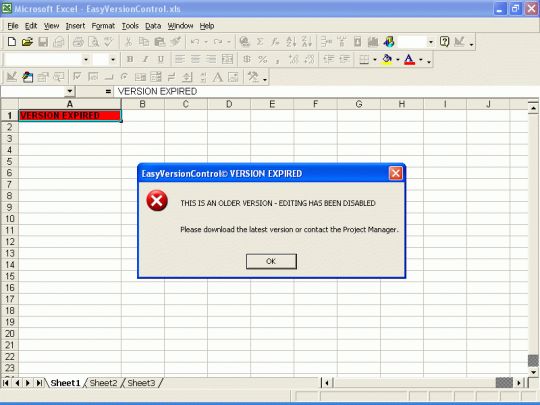Open the Format menu
Viewport: 540px width, 405px height.
pyautogui.click(x=103, y=26)
